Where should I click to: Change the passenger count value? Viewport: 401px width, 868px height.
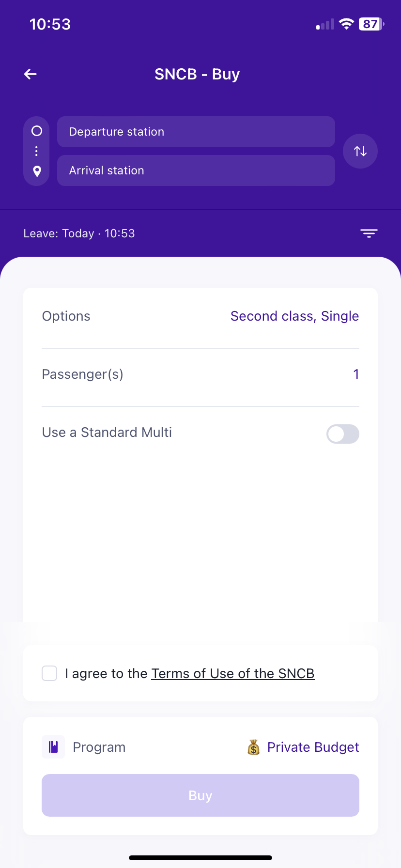(x=356, y=374)
